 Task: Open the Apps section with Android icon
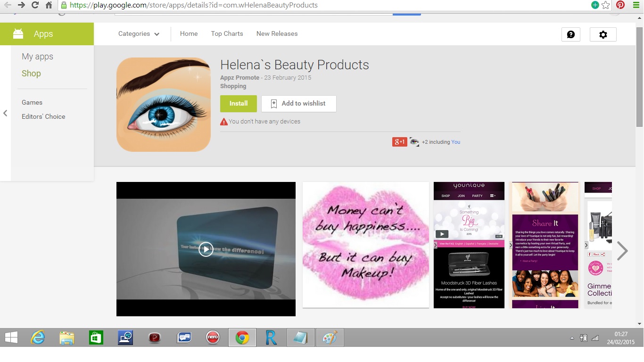click(47, 34)
